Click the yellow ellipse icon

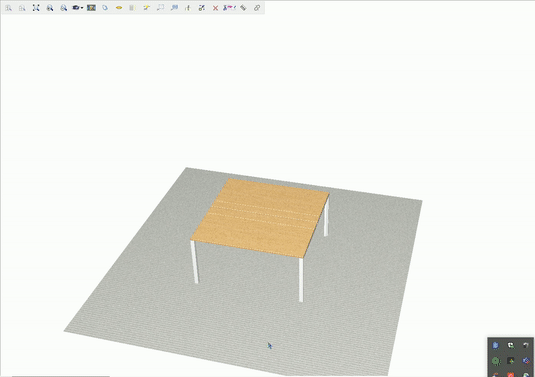tap(119, 8)
